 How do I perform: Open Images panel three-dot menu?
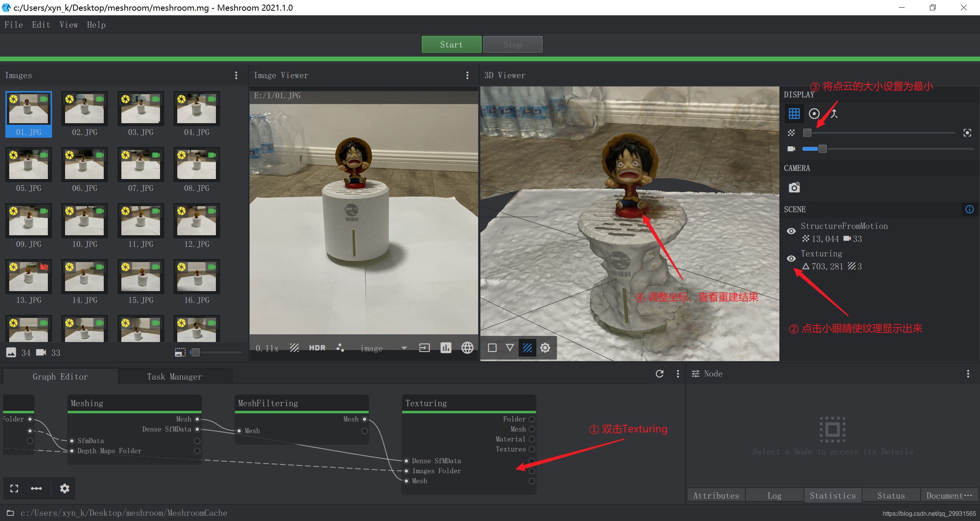tap(236, 75)
